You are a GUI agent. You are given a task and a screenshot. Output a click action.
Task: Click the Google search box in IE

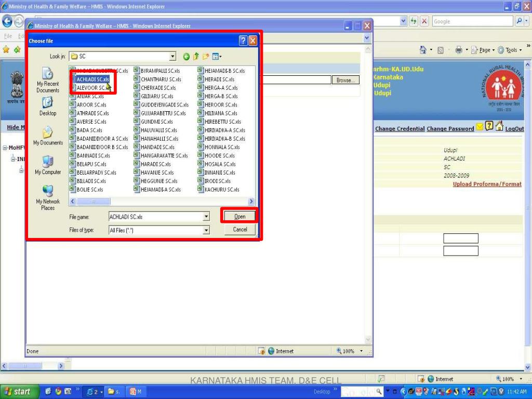click(472, 21)
